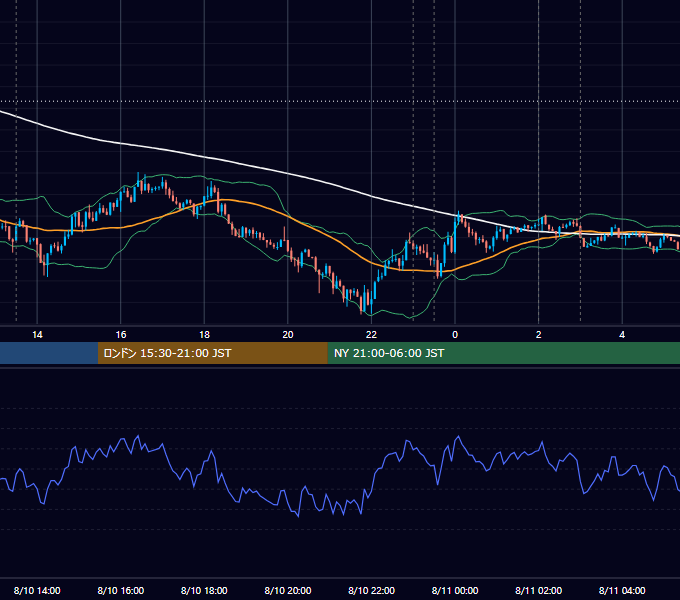This screenshot has width=680, height=600.
Task: Select the 16 hour axis label
Action: click(121, 335)
